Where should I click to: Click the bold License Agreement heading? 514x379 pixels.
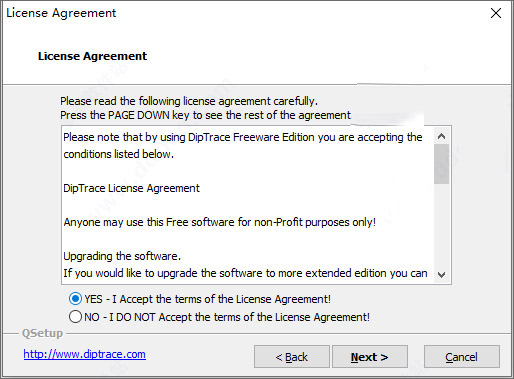92,56
